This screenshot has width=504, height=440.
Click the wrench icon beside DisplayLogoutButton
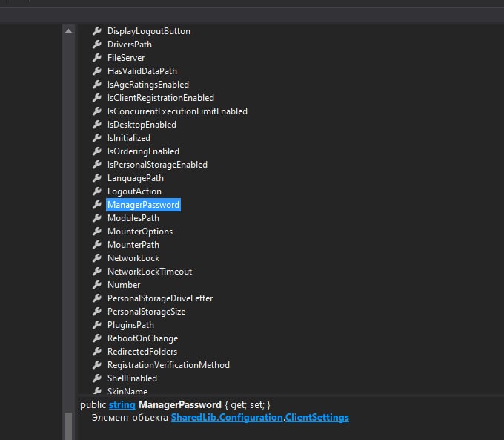tap(97, 31)
